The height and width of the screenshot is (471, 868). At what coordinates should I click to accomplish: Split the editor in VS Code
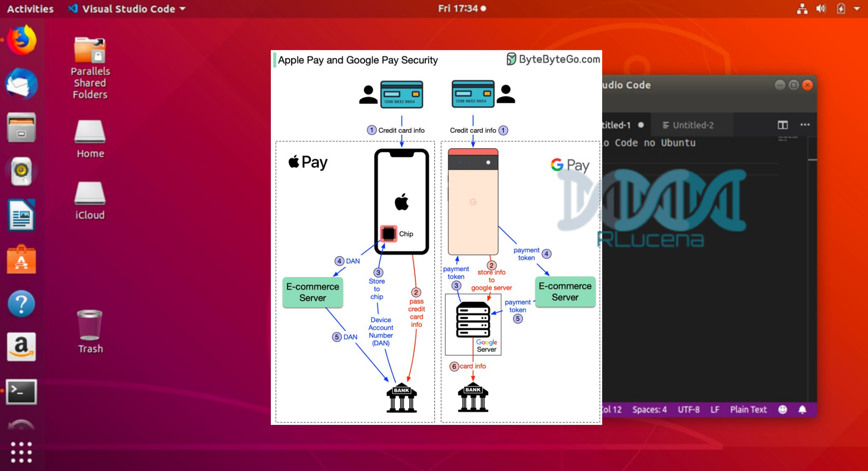coord(783,125)
